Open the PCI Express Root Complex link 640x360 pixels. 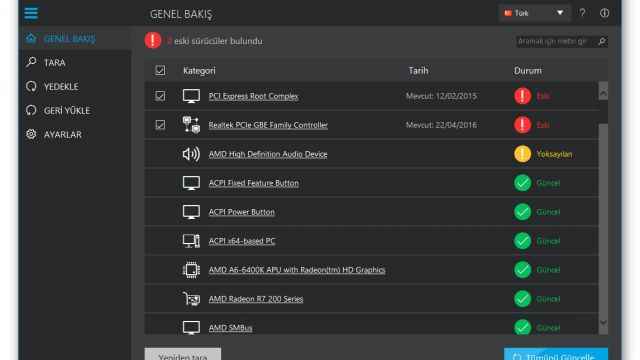click(x=253, y=96)
